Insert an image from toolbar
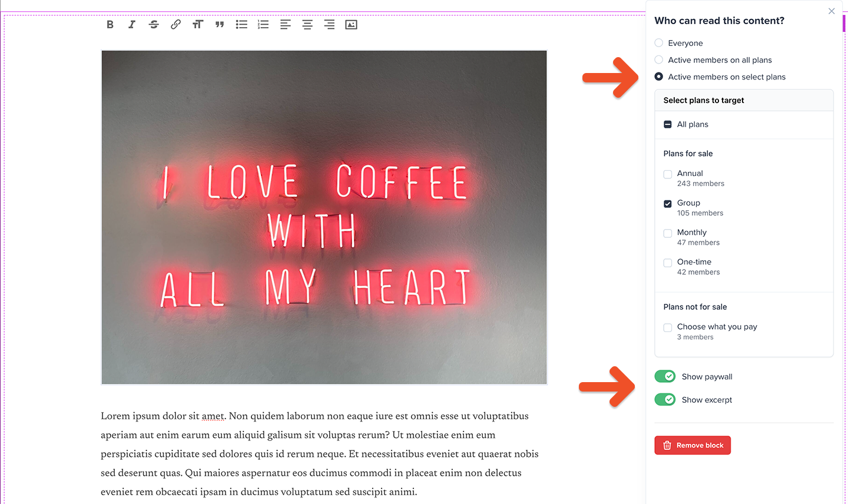The image size is (848, 504). tap(351, 25)
